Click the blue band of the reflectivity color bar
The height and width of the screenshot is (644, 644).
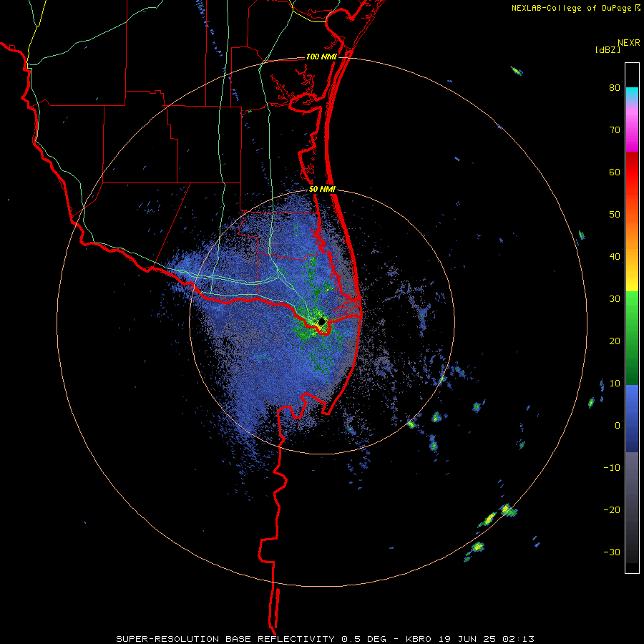(x=632, y=419)
